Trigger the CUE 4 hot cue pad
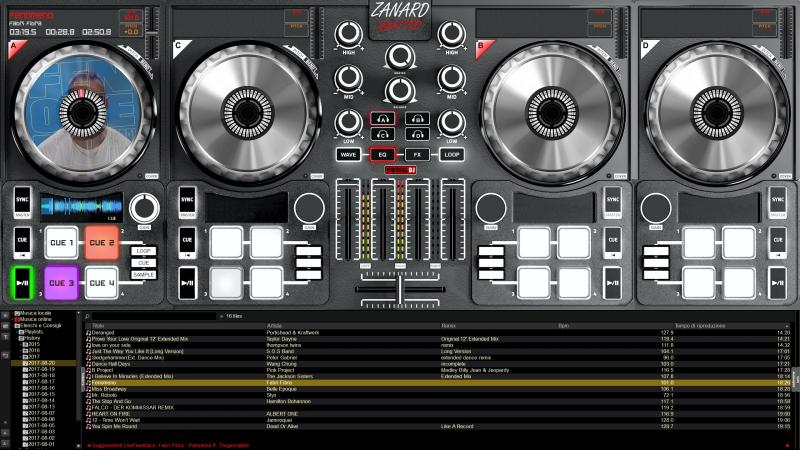 pos(102,283)
